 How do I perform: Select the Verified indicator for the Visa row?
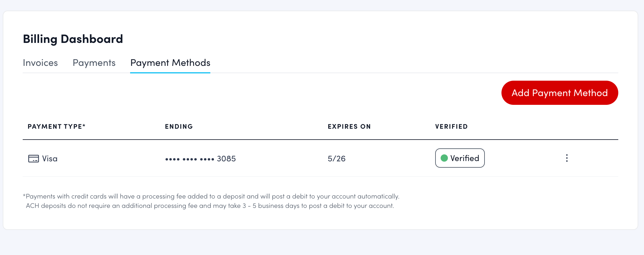(460, 158)
